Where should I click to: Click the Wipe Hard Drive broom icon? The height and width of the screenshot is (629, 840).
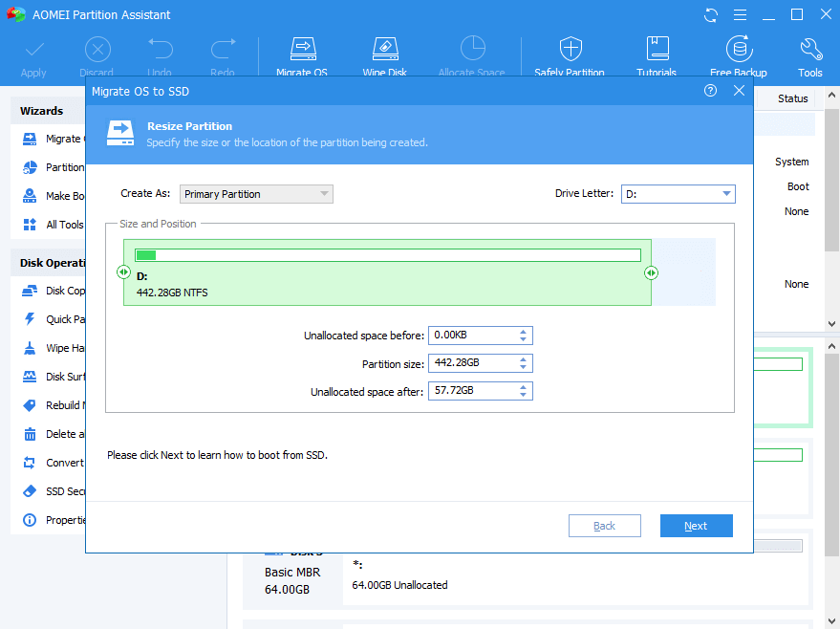pyautogui.click(x=30, y=348)
